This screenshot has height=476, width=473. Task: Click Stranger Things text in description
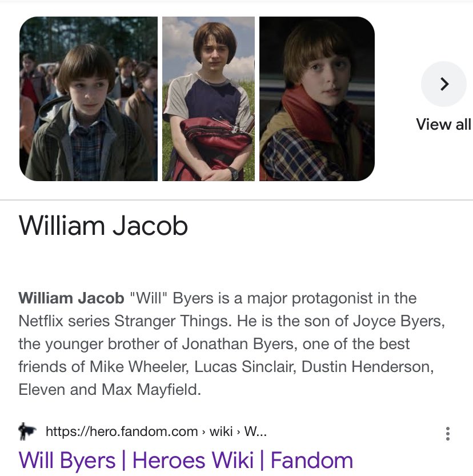[173, 321]
